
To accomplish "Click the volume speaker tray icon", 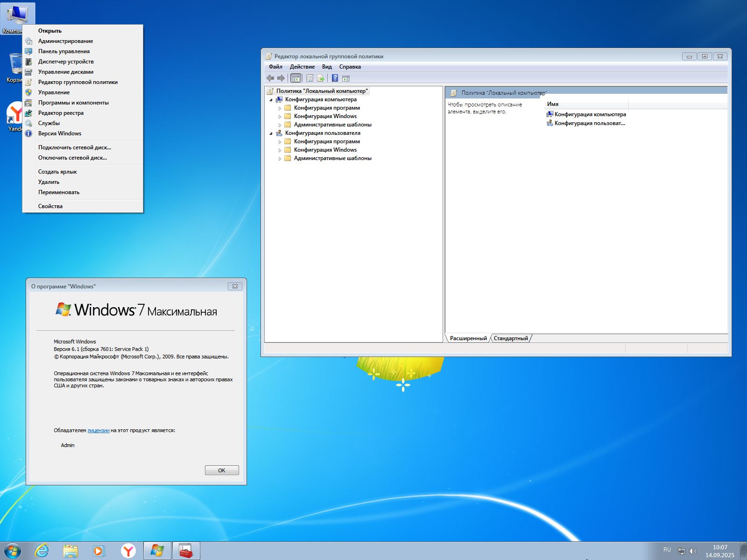I will pyautogui.click(x=693, y=551).
